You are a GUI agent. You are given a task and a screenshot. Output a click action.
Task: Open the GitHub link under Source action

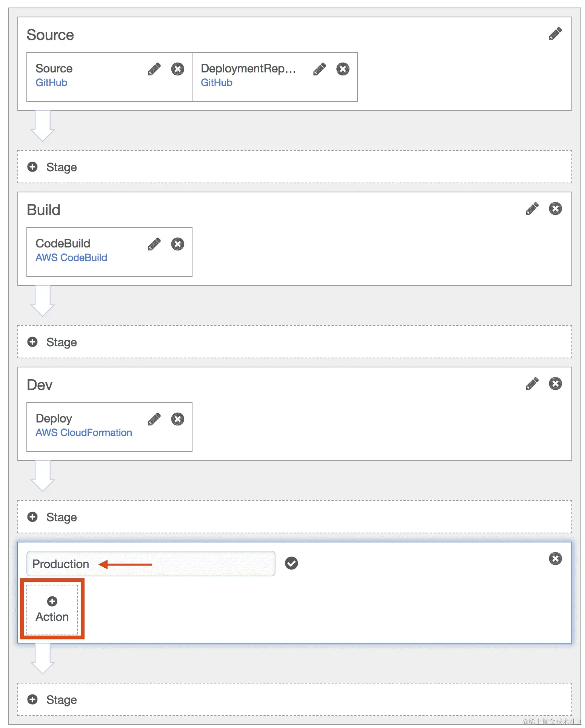[51, 83]
